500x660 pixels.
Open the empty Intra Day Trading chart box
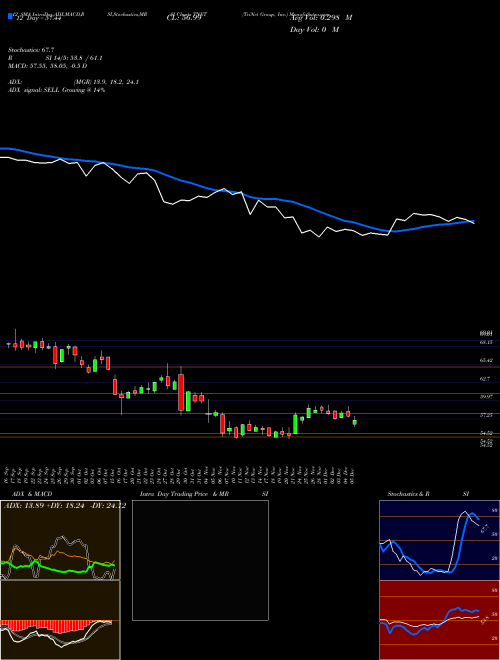click(x=200, y=560)
